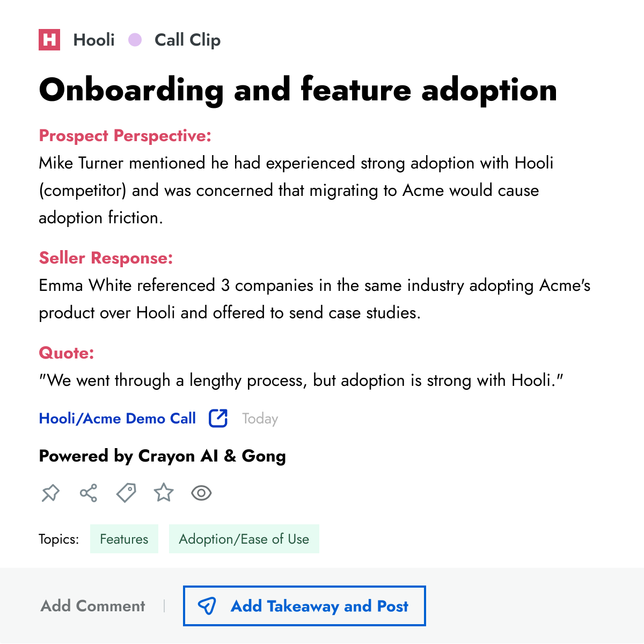This screenshot has width=644, height=644.
Task: Click Add Comment
Action: 92,606
